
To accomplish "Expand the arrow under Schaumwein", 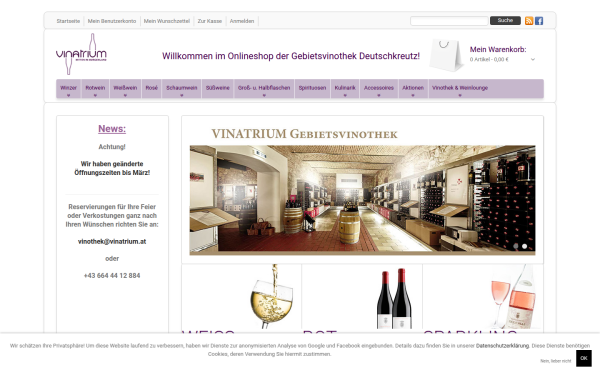I will click(182, 96).
